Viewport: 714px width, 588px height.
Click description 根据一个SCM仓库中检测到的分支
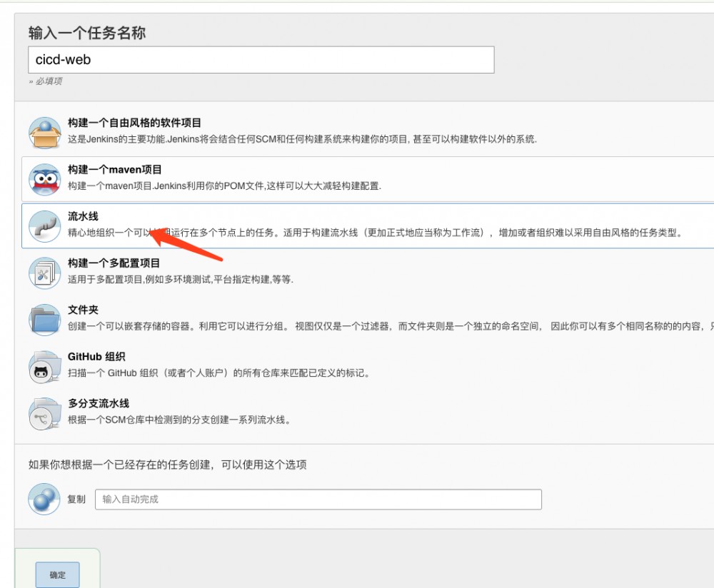coord(179,420)
